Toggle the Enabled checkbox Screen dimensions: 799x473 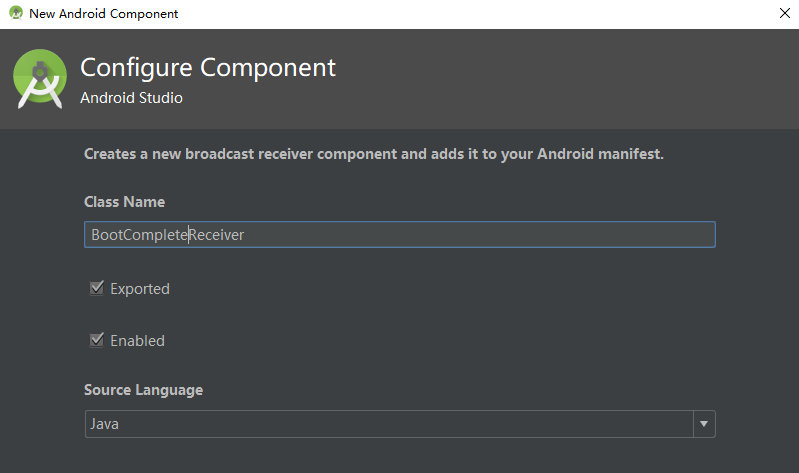(x=97, y=340)
